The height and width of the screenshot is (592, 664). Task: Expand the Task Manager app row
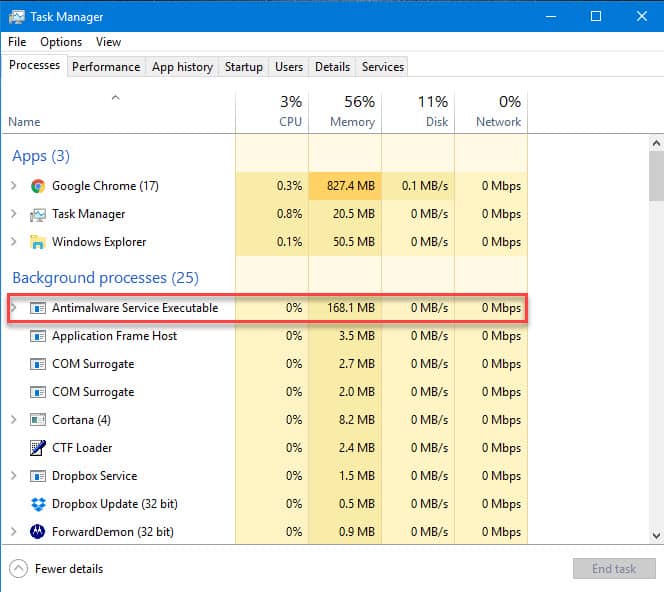tap(14, 214)
